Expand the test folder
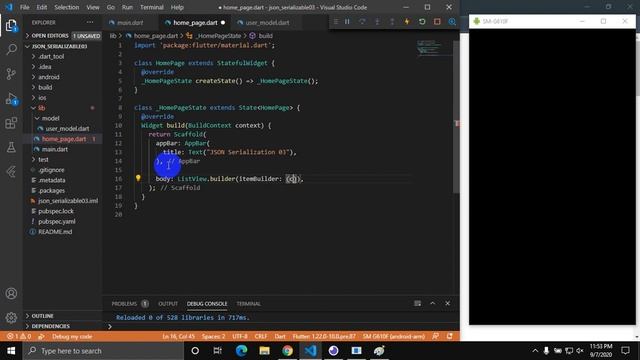The height and width of the screenshot is (360, 640). click(x=62, y=160)
